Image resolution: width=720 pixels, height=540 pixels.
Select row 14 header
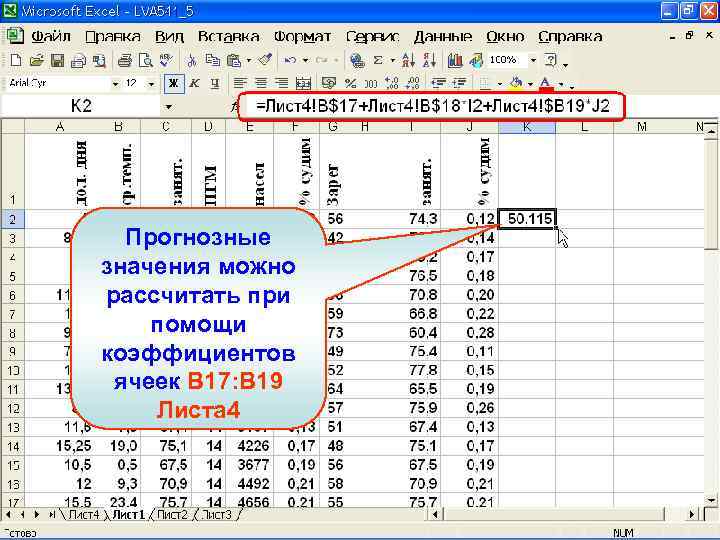[x=12, y=446]
